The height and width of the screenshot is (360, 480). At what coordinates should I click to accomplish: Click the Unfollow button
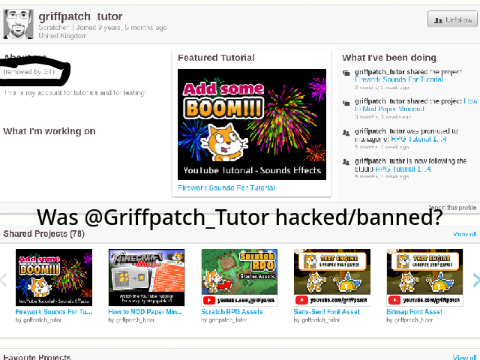click(452, 19)
